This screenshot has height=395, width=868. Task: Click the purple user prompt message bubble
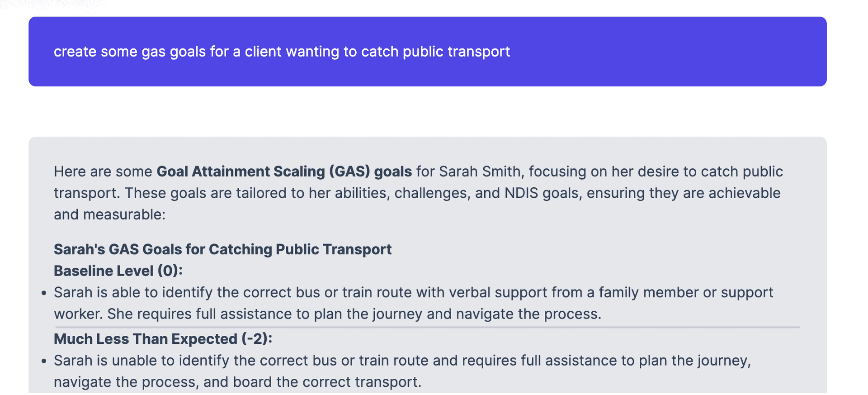(427, 52)
